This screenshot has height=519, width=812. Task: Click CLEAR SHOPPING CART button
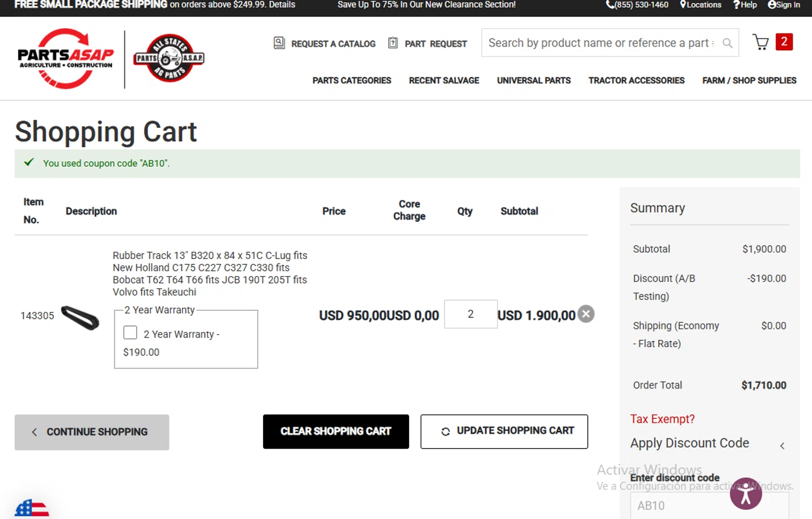point(336,432)
